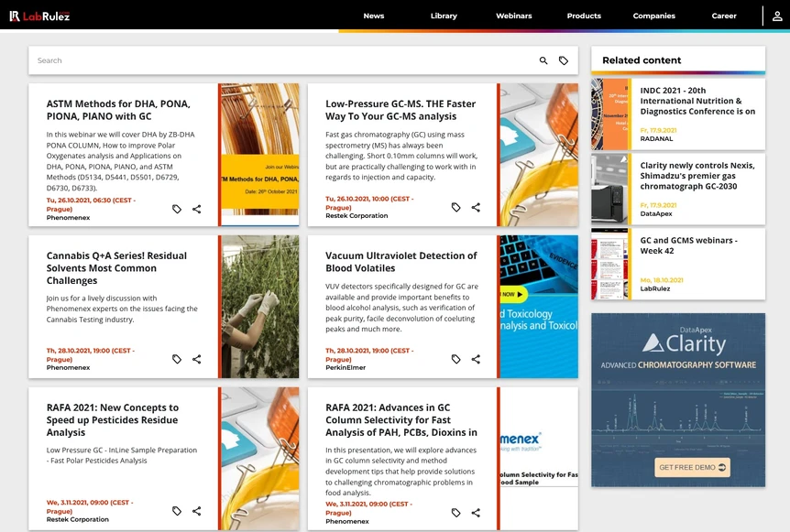
Task: Open Vacuum Ultraviolet Detection of Blood Volatiles title
Action: pos(401,262)
